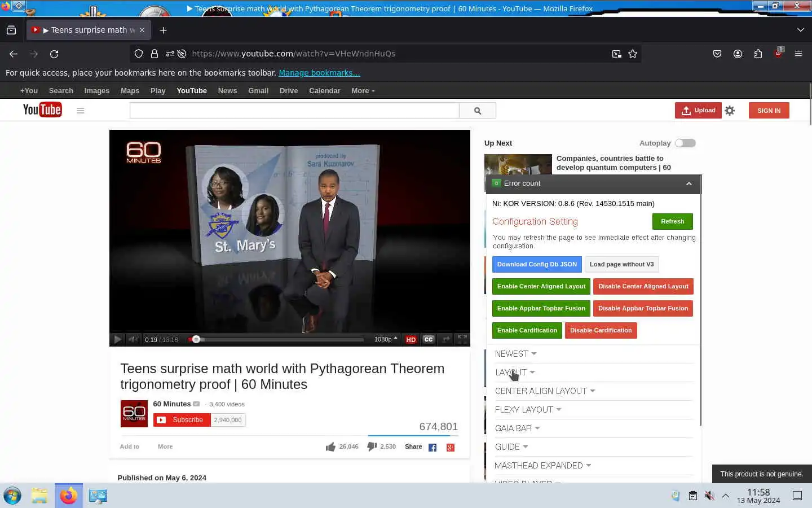Toggle the Autoplay switch

click(685, 143)
